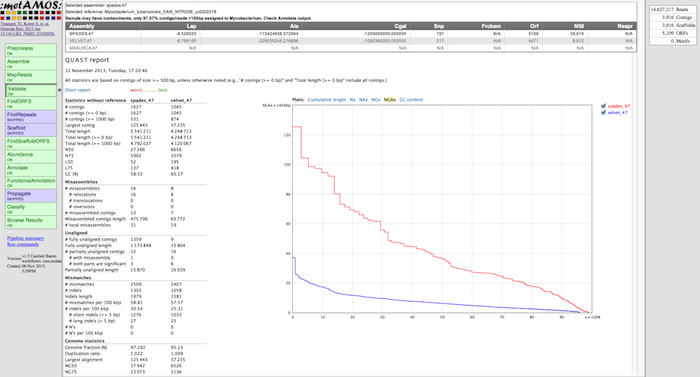This screenshot has width=700, height=377.
Task: Select the FindORFS step
Action: pos(31,104)
